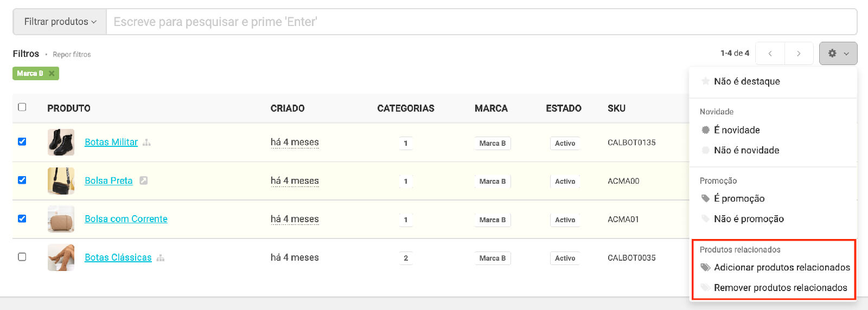Click category count 2 badge for Botas Clássicas
Image resolution: width=868 pixels, height=310 pixels.
pyautogui.click(x=405, y=258)
